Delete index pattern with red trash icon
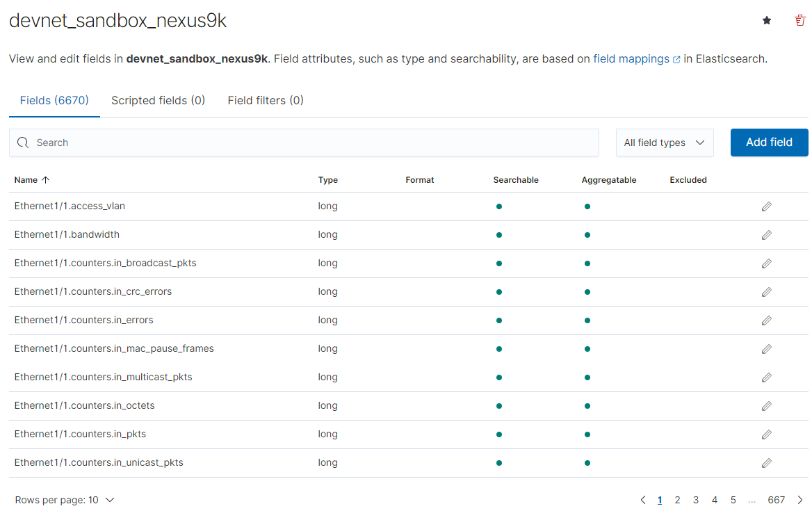 click(x=800, y=20)
